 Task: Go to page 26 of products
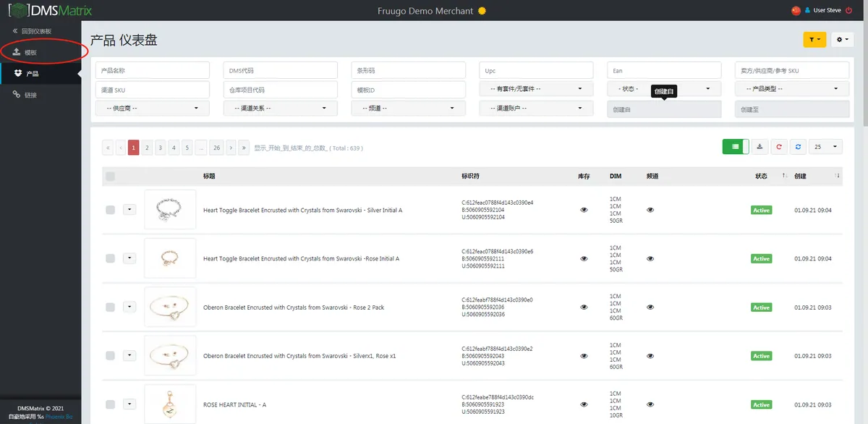pyautogui.click(x=216, y=148)
